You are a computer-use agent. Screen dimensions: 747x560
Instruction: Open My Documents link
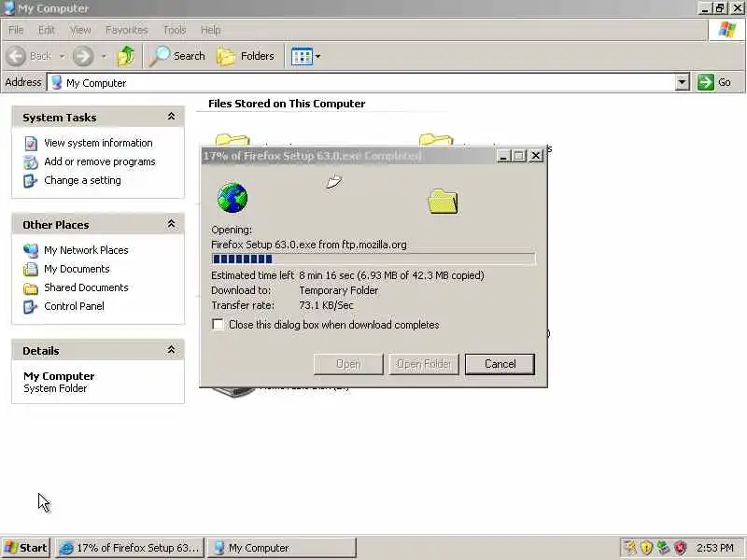click(77, 269)
